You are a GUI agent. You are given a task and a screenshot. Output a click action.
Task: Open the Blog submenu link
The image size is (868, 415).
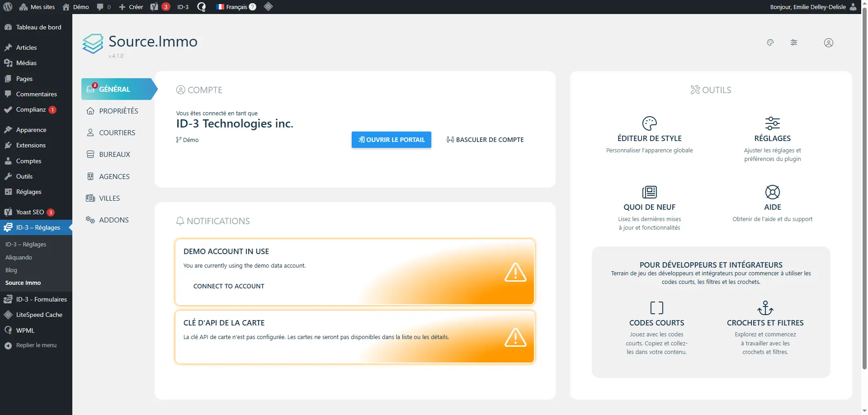(11, 270)
